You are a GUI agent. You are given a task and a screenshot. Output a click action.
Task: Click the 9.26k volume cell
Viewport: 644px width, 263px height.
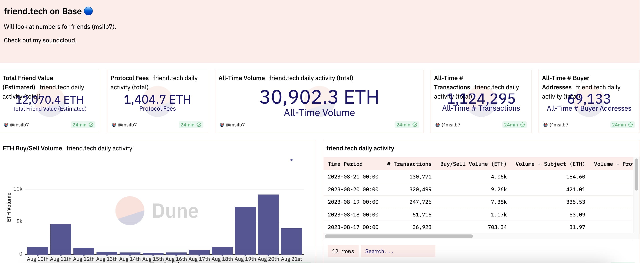pyautogui.click(x=499, y=189)
